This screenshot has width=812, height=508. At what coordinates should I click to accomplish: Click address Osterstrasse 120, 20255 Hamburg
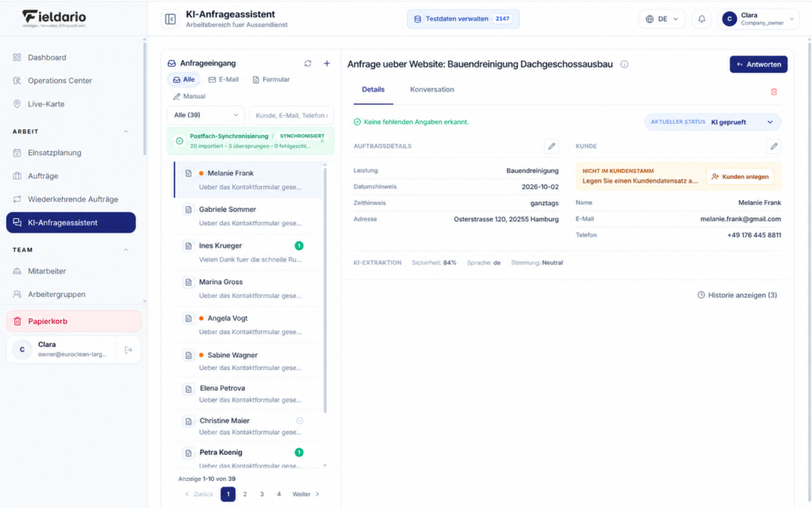click(x=506, y=219)
